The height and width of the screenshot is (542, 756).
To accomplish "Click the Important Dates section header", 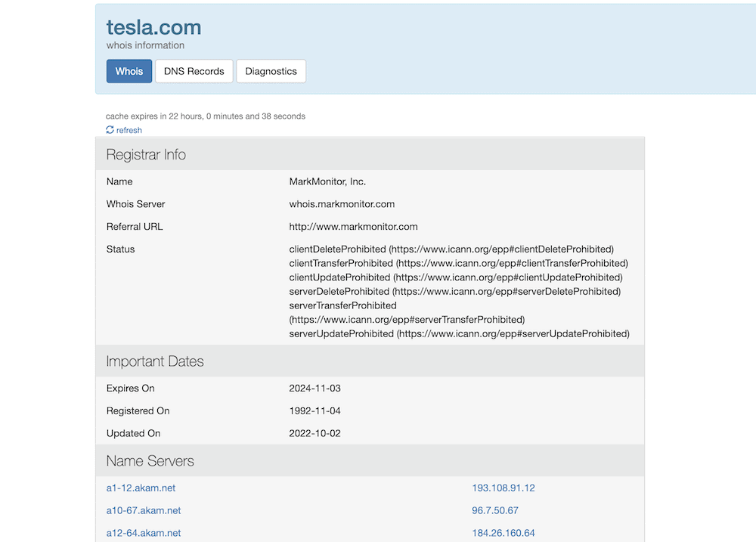I will click(x=370, y=361).
